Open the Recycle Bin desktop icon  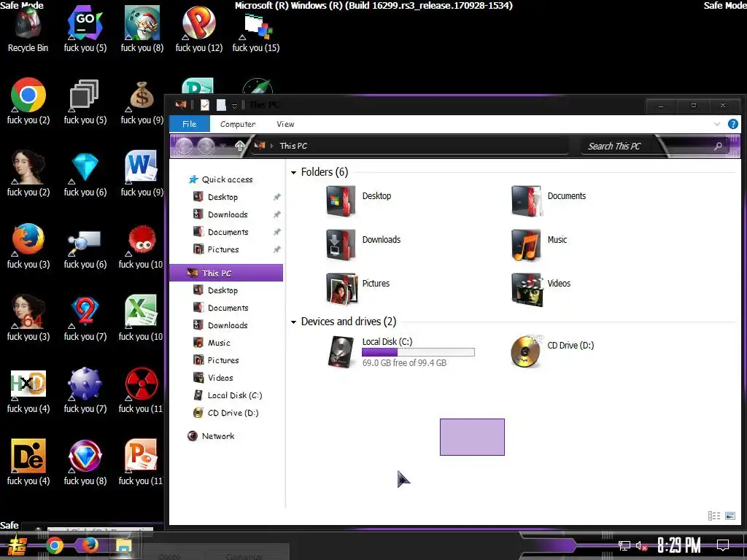(28, 29)
